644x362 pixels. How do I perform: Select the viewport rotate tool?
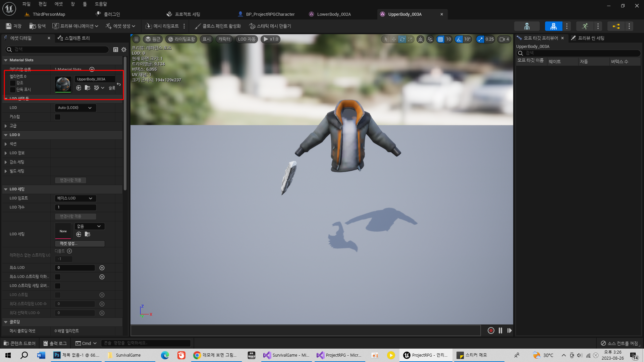pyautogui.click(x=402, y=39)
